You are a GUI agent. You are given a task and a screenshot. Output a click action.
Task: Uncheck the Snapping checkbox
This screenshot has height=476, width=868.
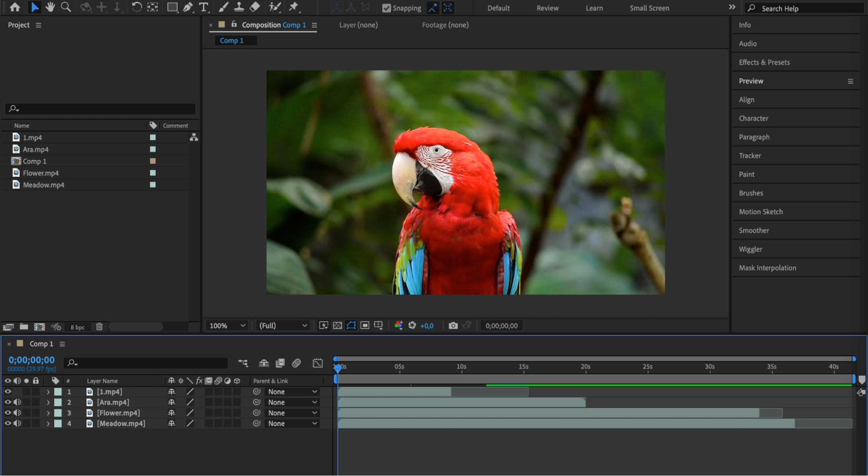386,8
